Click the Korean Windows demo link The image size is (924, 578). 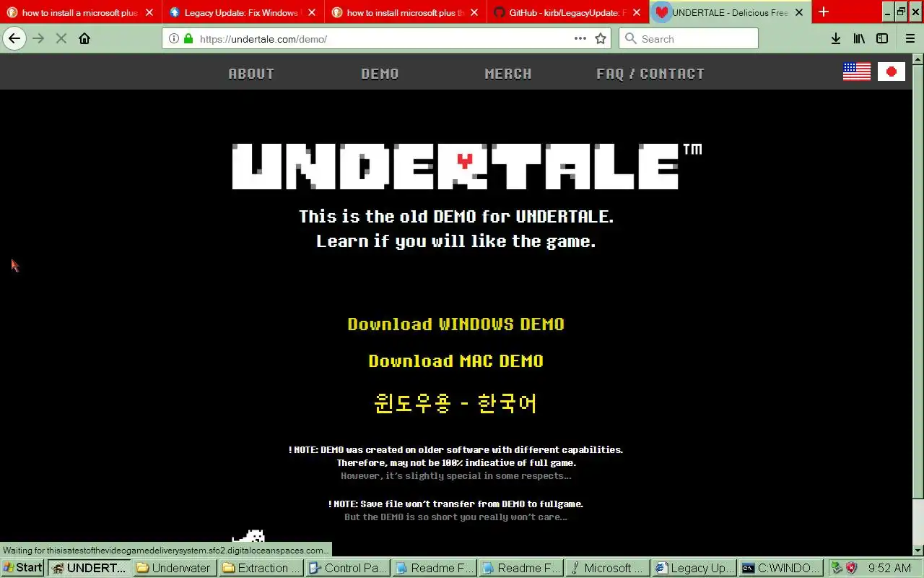click(x=456, y=402)
